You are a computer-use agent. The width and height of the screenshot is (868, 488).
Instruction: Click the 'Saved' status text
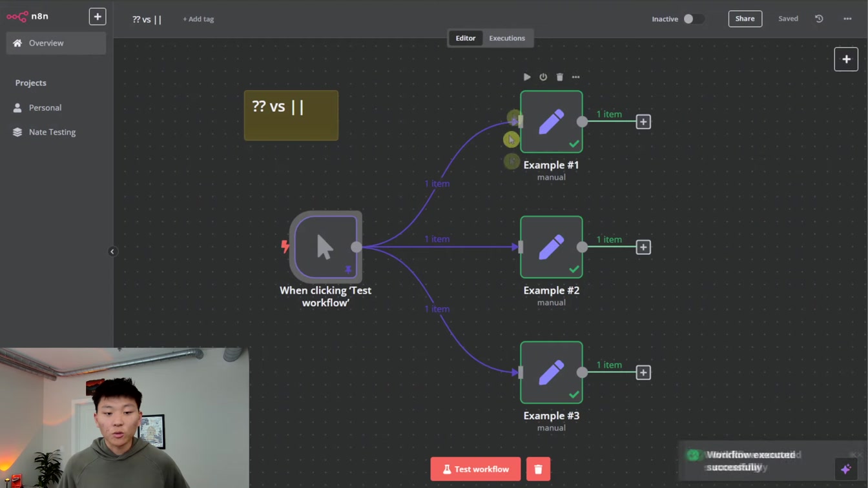point(788,19)
